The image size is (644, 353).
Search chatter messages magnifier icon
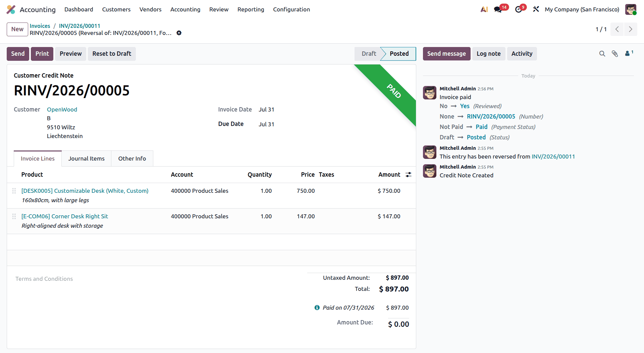[x=602, y=54]
